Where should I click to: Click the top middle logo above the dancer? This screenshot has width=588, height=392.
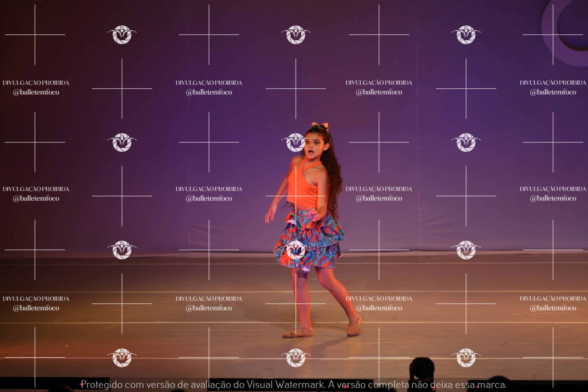pos(296,35)
